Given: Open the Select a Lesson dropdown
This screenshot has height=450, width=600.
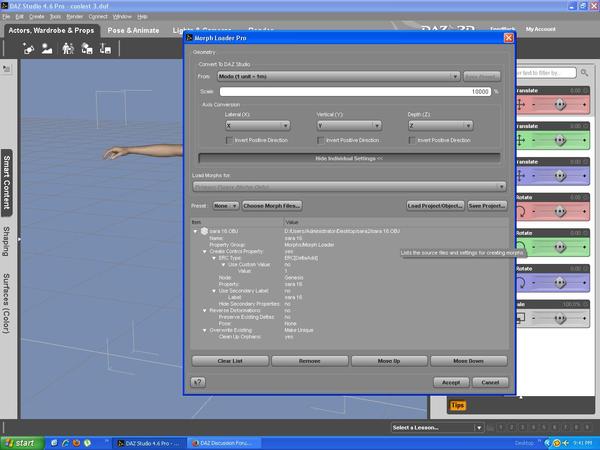Looking at the screenshot, I should [x=437, y=427].
